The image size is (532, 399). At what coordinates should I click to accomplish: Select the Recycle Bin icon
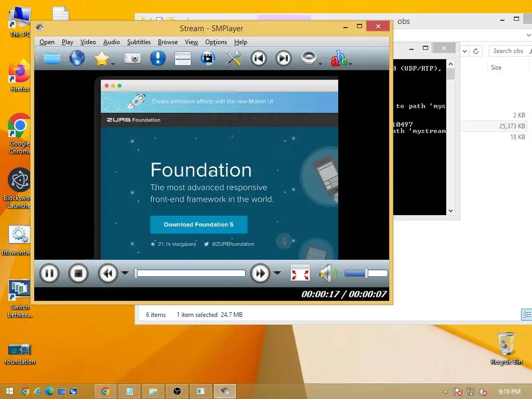(506, 349)
